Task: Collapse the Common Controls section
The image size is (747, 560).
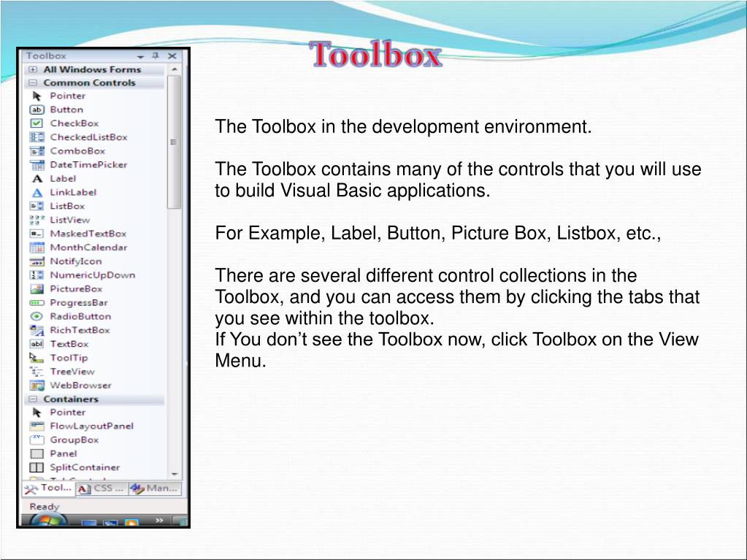Action: tap(33, 83)
